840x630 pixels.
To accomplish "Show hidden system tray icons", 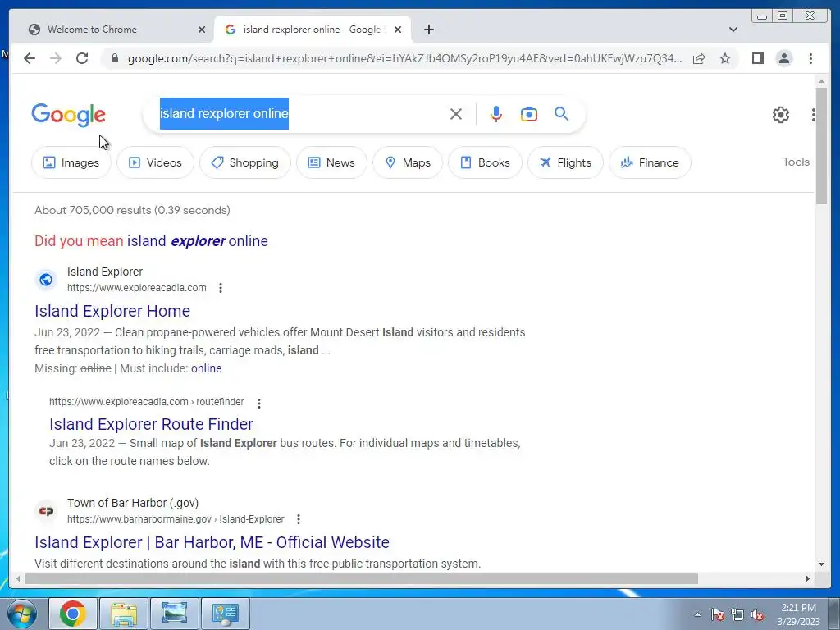I will [x=697, y=614].
